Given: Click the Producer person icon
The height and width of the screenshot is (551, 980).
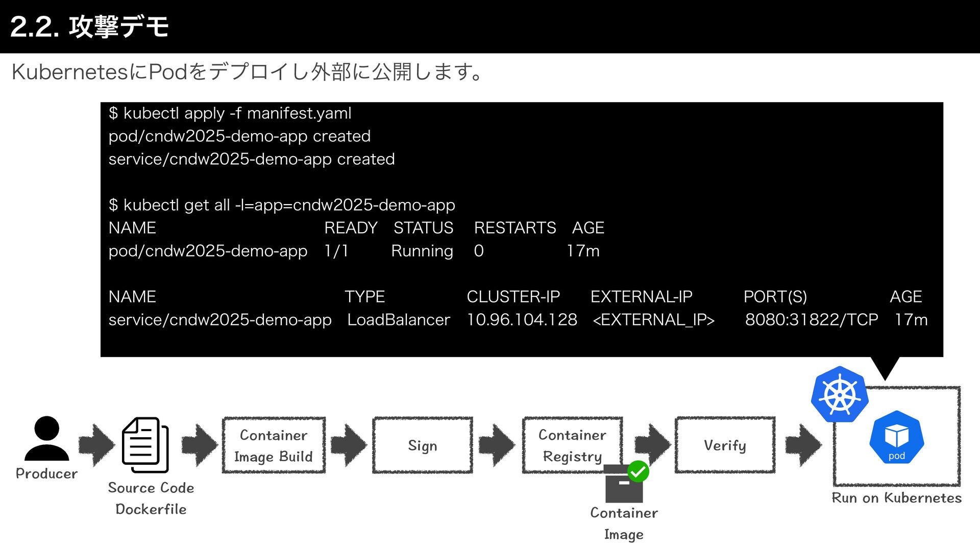Looking at the screenshot, I should tap(46, 439).
